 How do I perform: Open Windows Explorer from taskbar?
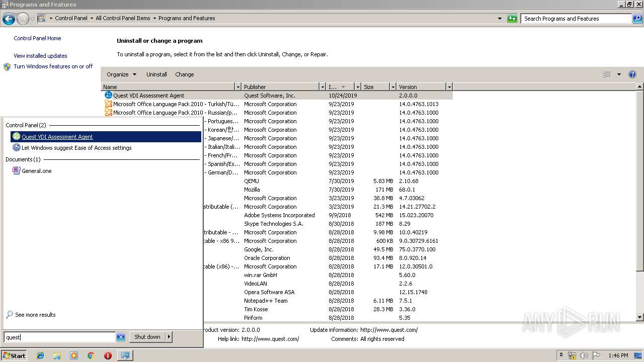57,355
